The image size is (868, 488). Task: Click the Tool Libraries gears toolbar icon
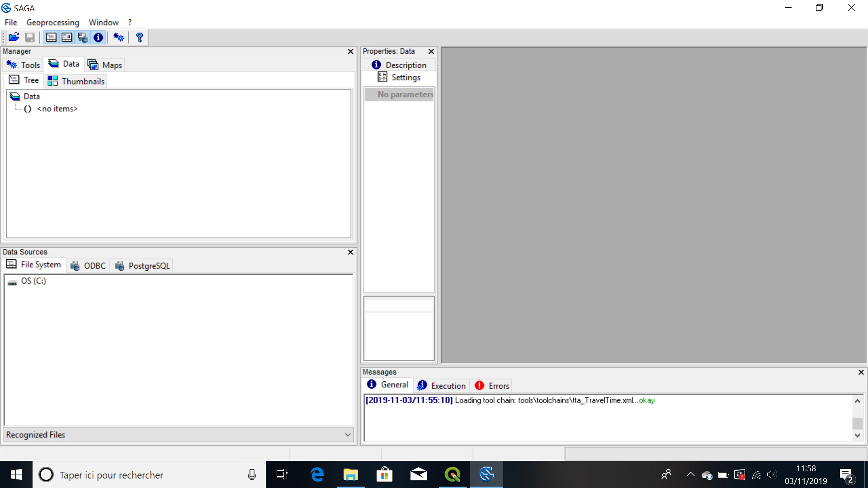118,38
